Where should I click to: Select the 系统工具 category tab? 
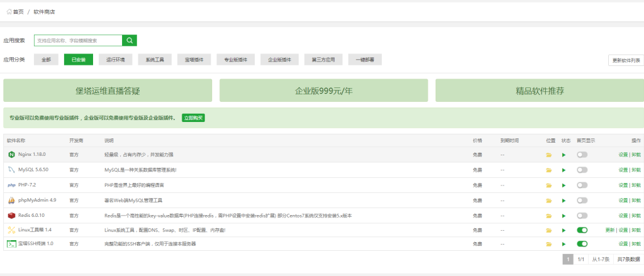coord(155,60)
